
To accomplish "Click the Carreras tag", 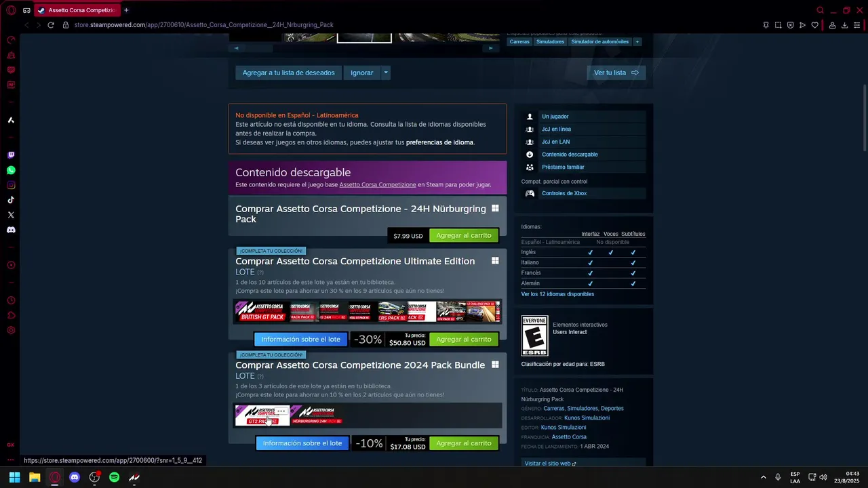I will tap(519, 41).
